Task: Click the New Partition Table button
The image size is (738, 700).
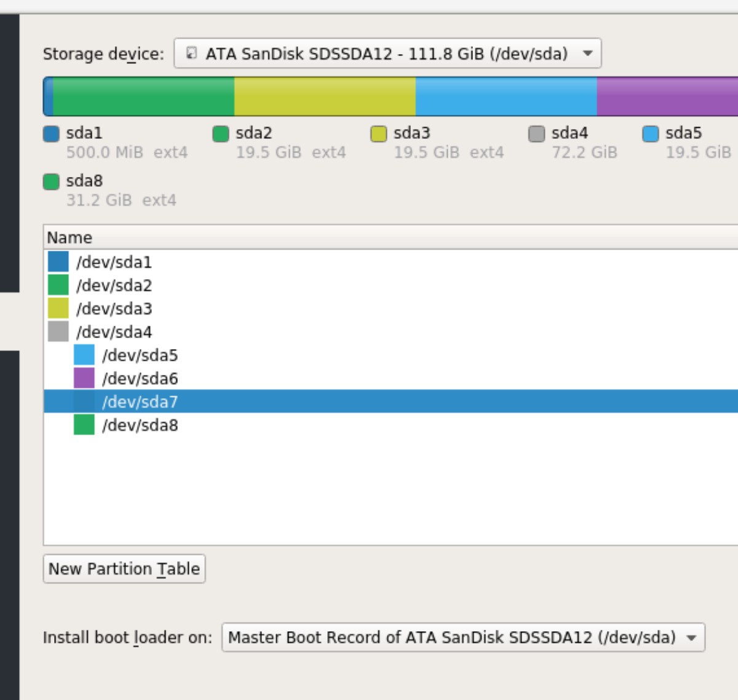Action: pos(124,568)
